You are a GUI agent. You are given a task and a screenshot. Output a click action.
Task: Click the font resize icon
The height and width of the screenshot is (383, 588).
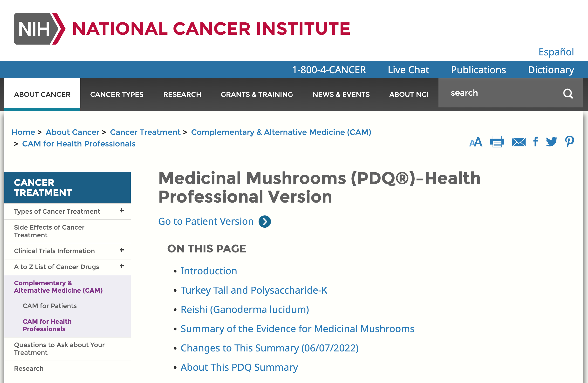[476, 142]
